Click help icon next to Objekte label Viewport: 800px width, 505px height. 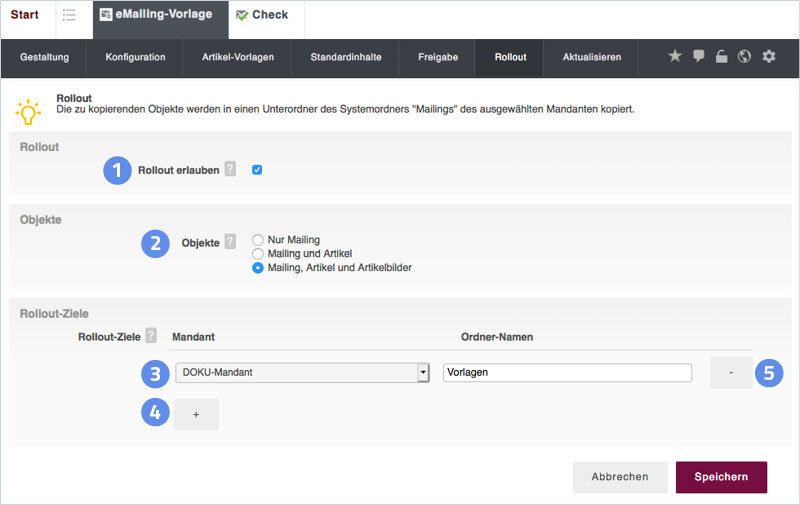230,242
